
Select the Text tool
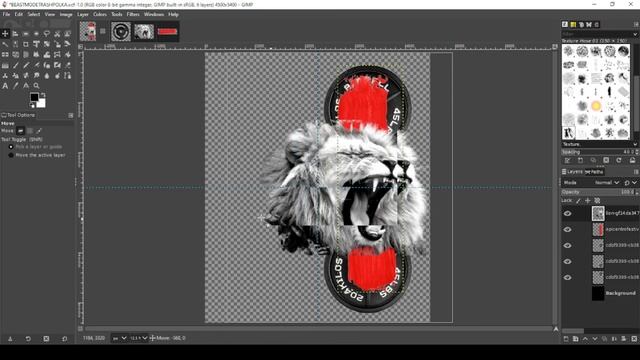5,86
